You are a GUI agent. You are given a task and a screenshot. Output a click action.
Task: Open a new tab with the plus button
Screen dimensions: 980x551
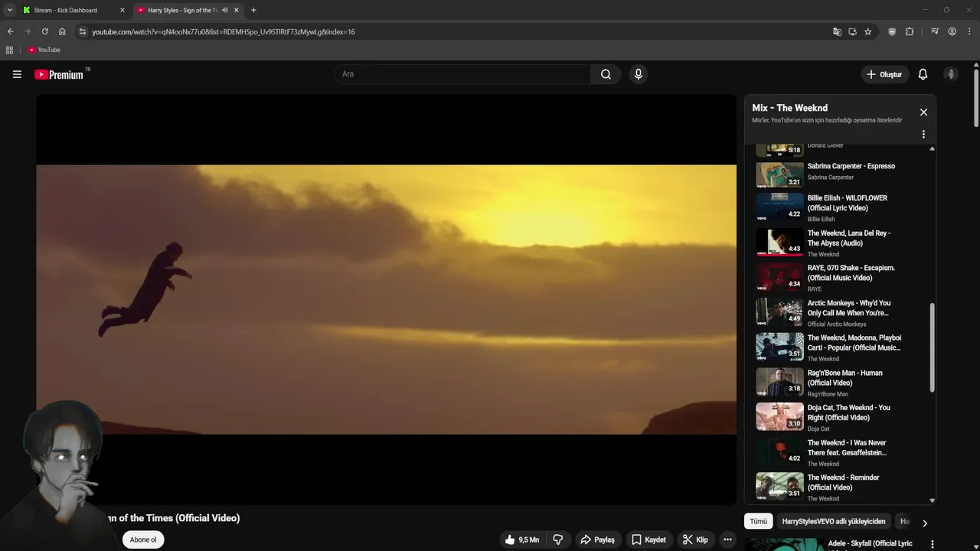pyautogui.click(x=253, y=10)
